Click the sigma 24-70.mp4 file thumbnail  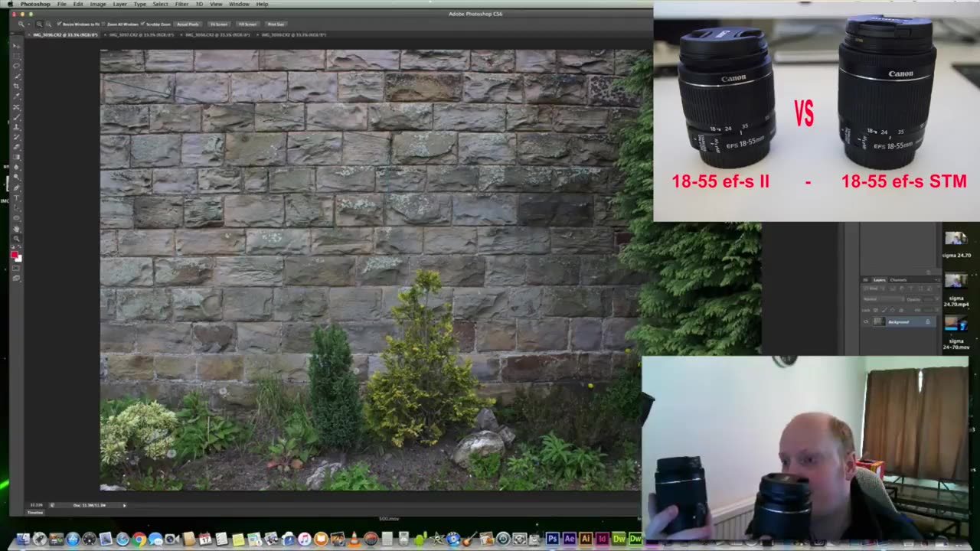coord(956,281)
